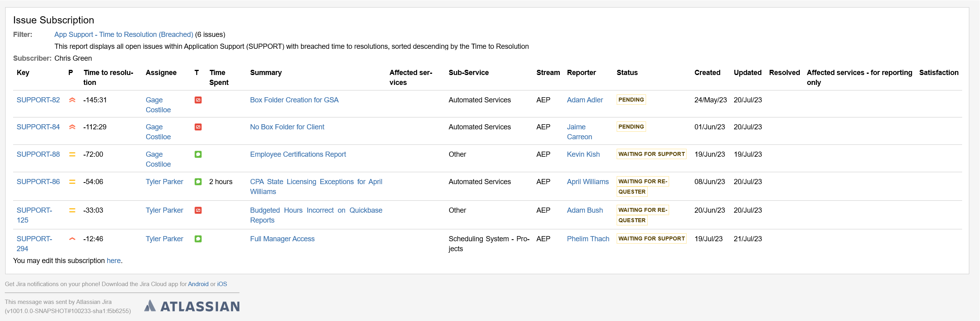980x321 pixels.
Task: Open reporter Kevin Kish's profile
Action: 583,154
